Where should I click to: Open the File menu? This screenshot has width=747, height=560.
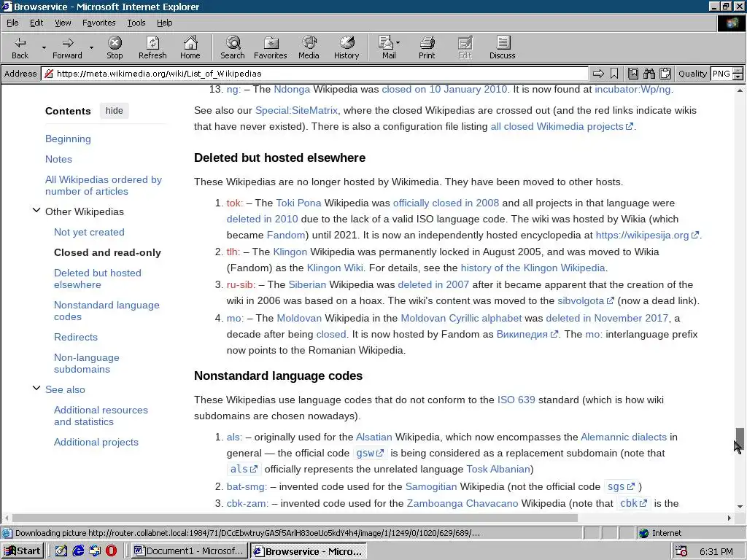12,23
